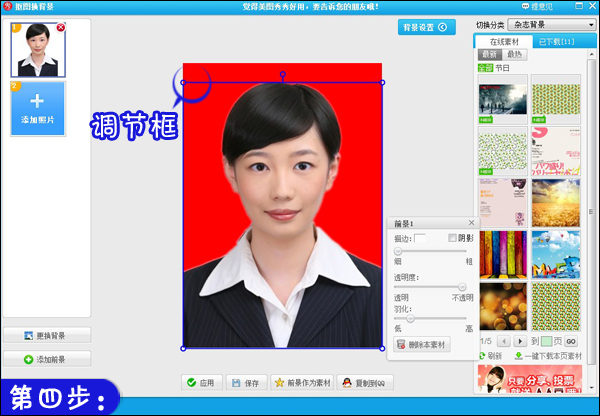Click the rotation handle above the photo frame
This screenshot has width=600, height=416.
point(283,75)
